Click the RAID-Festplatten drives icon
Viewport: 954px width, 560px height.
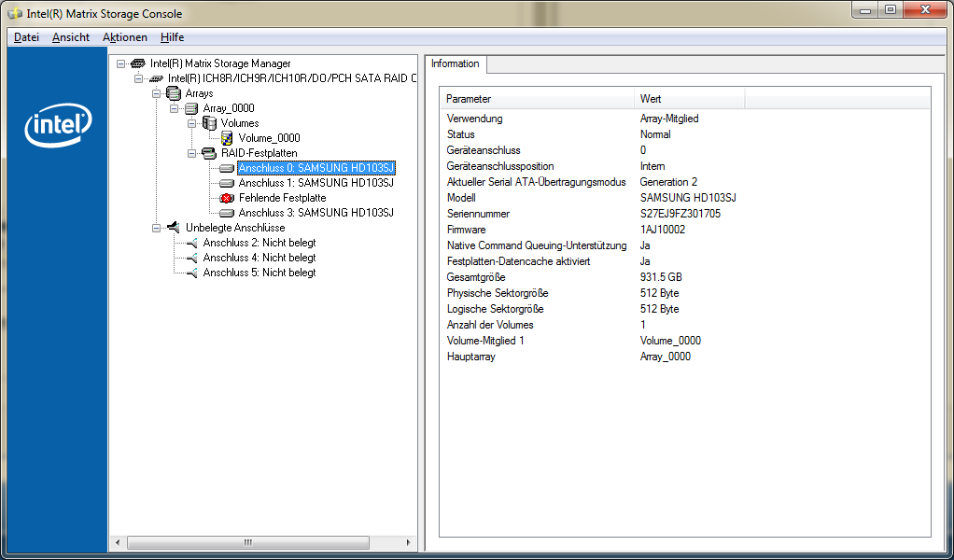click(209, 153)
